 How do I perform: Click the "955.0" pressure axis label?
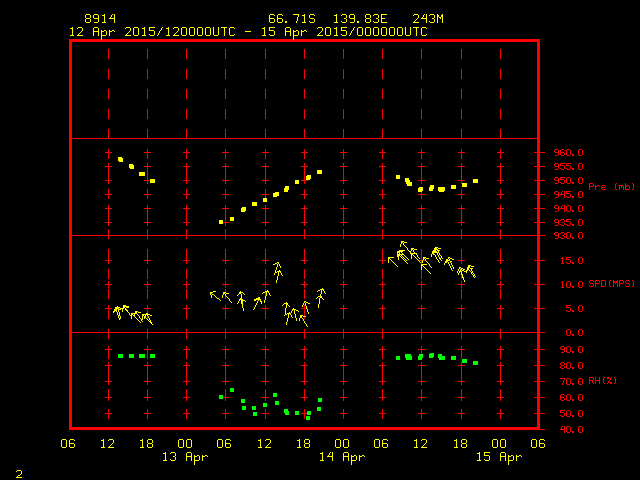[569, 167]
